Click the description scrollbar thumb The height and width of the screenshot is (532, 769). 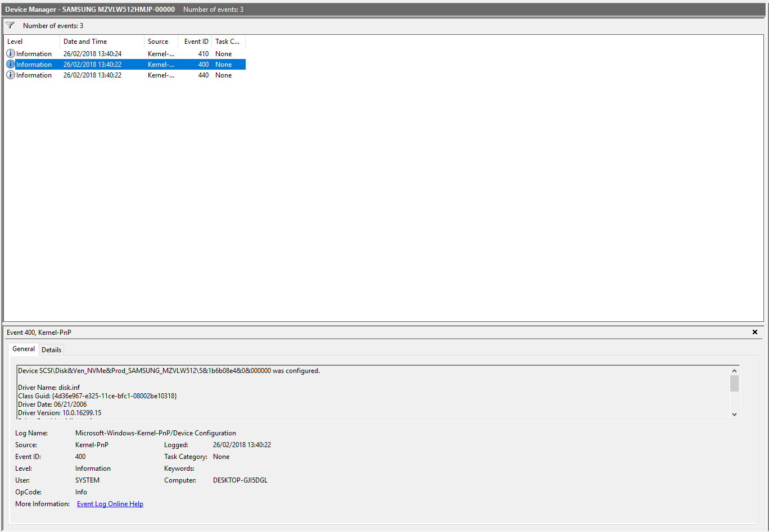tap(734, 384)
